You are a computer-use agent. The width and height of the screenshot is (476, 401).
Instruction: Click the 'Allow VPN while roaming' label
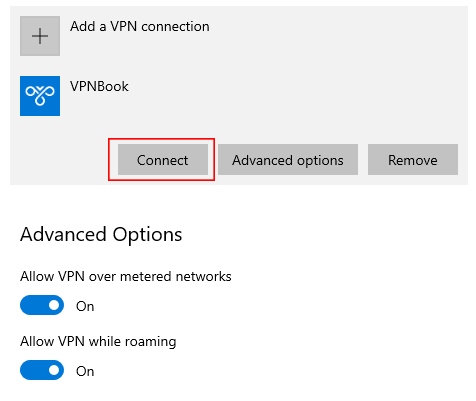point(98,342)
